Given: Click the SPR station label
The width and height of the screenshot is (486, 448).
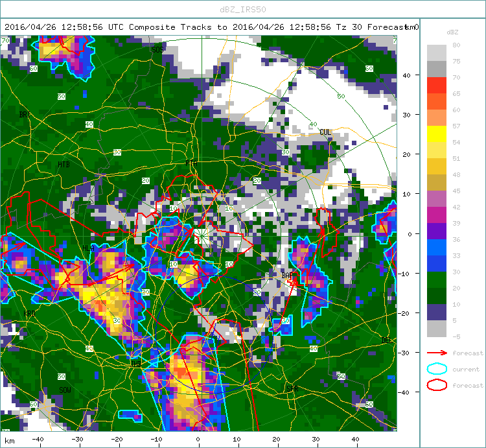Looking at the screenshot, I should 292,388.
